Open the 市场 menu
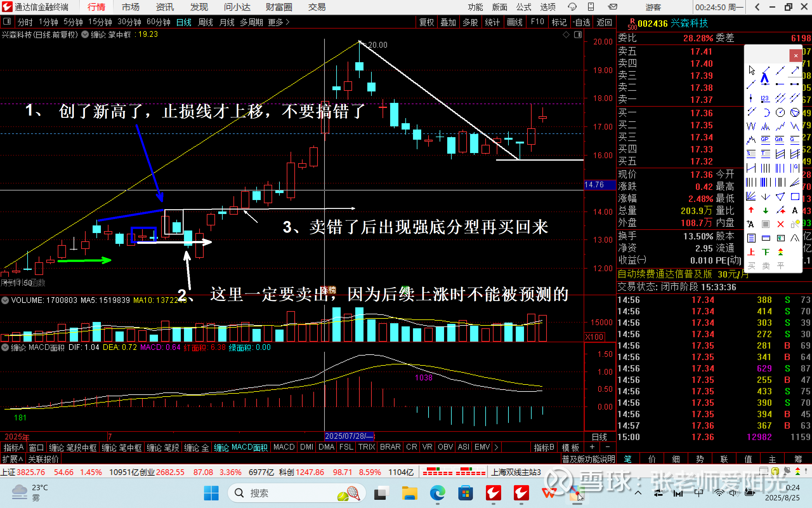812x508 pixels. pyautogui.click(x=130, y=7)
